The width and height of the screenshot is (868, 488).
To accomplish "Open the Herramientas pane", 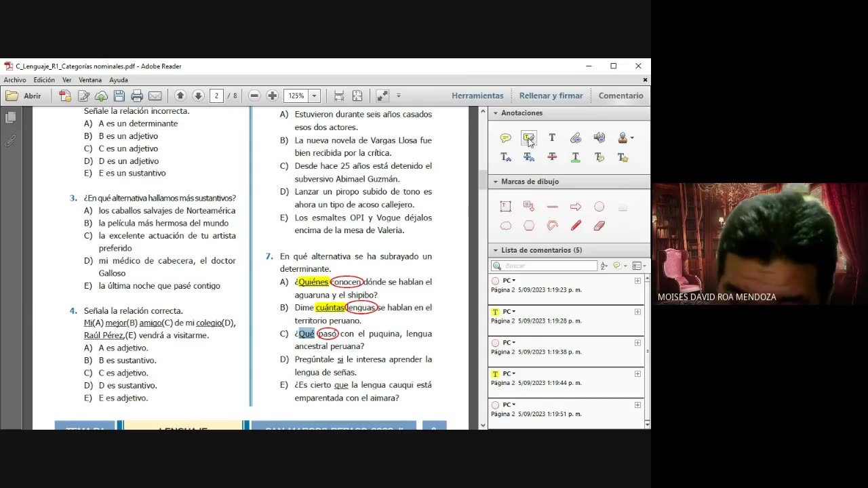I will point(477,96).
